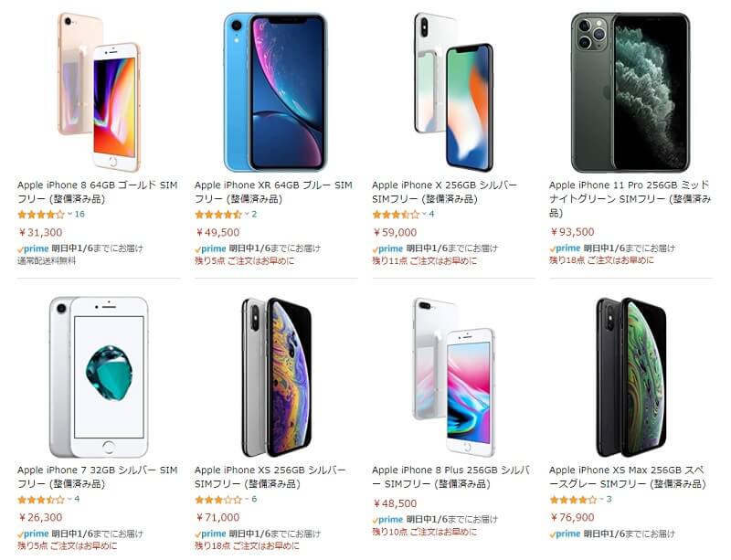Open the blue iPhone XR product image

pyautogui.click(x=276, y=92)
